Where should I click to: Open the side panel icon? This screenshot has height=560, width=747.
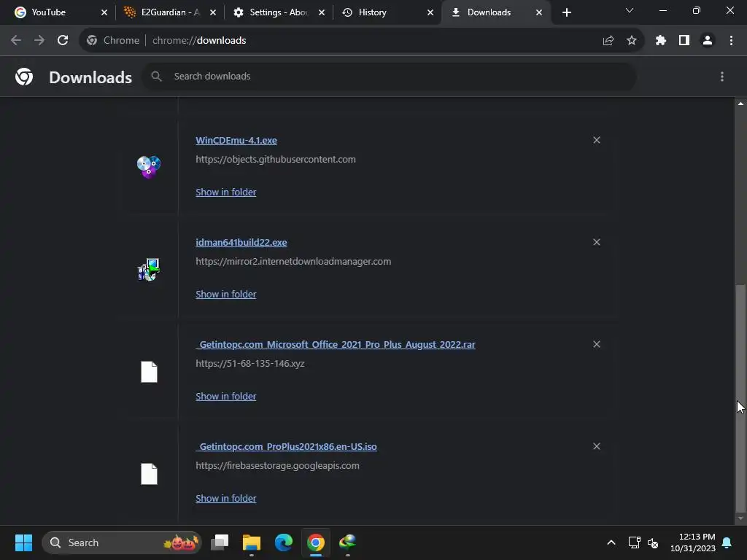click(x=684, y=41)
